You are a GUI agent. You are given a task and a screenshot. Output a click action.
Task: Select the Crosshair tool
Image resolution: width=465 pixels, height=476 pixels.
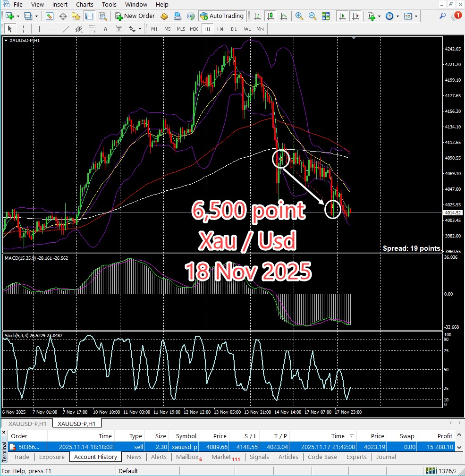point(23,29)
